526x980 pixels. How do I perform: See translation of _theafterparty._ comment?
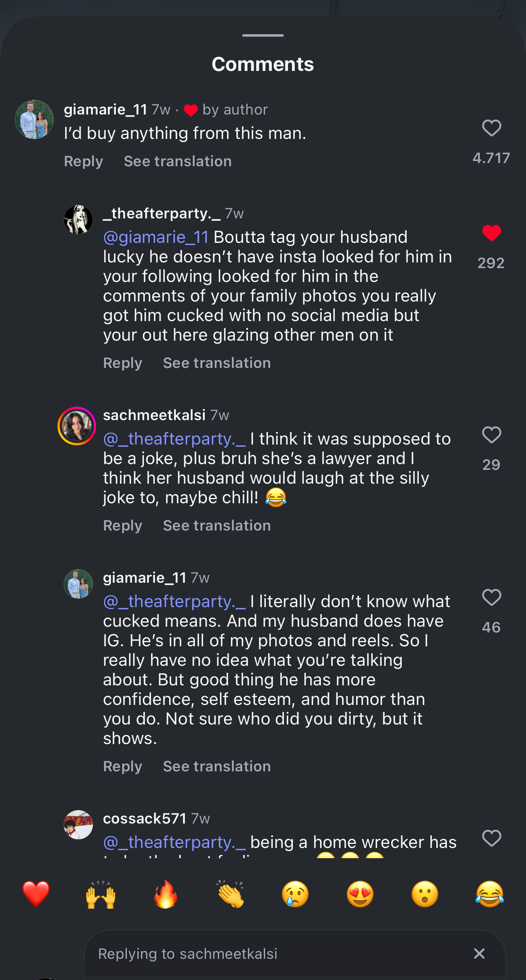[x=217, y=363]
